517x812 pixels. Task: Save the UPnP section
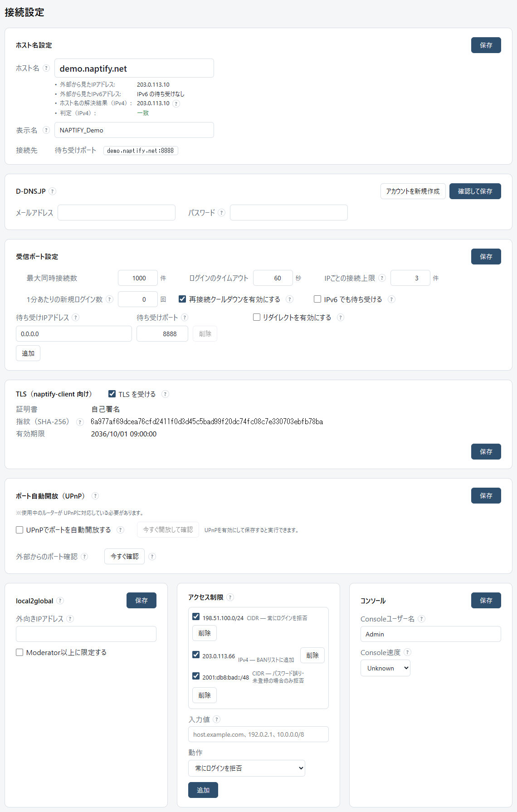coord(486,496)
